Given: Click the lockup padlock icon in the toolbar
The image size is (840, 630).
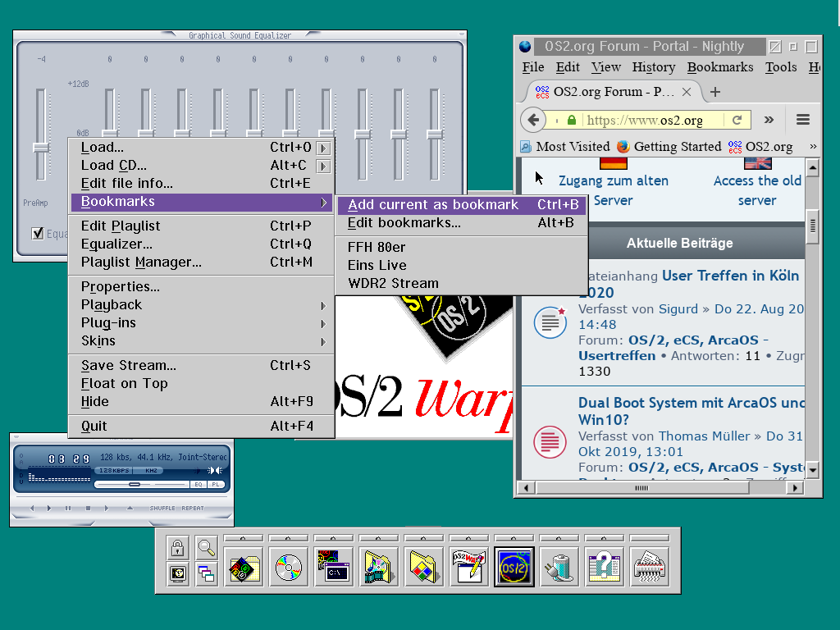Looking at the screenshot, I should tap(178, 547).
